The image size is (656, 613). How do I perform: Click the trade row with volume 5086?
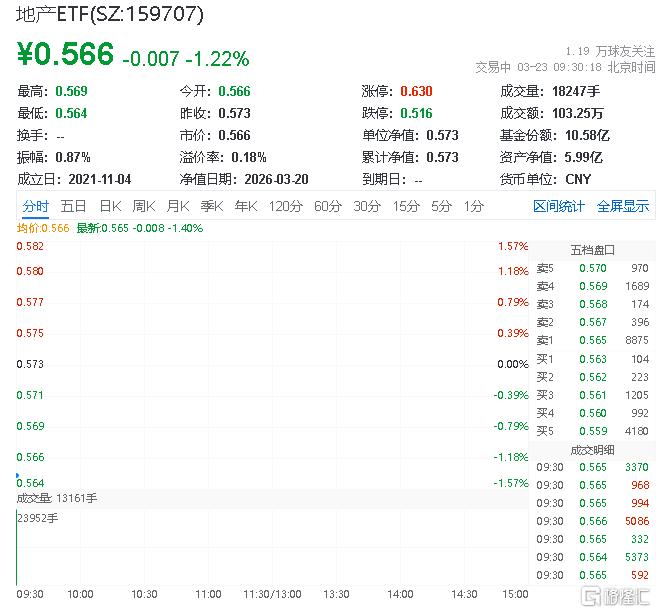click(x=592, y=521)
